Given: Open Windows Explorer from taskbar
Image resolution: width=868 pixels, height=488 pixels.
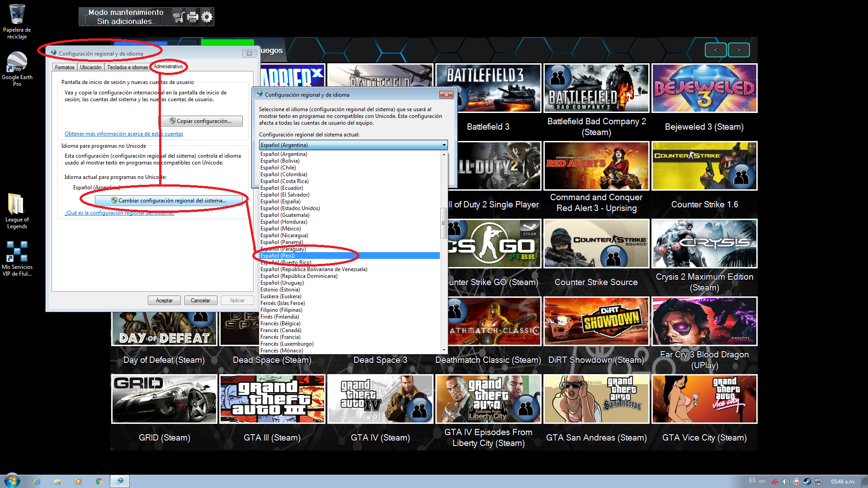Looking at the screenshot, I should (x=57, y=481).
